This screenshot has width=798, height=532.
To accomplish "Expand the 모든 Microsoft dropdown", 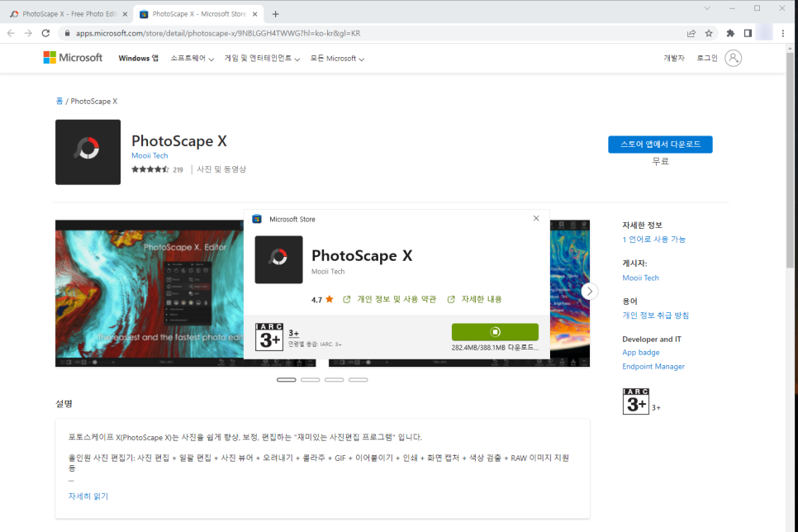I will pyautogui.click(x=337, y=58).
